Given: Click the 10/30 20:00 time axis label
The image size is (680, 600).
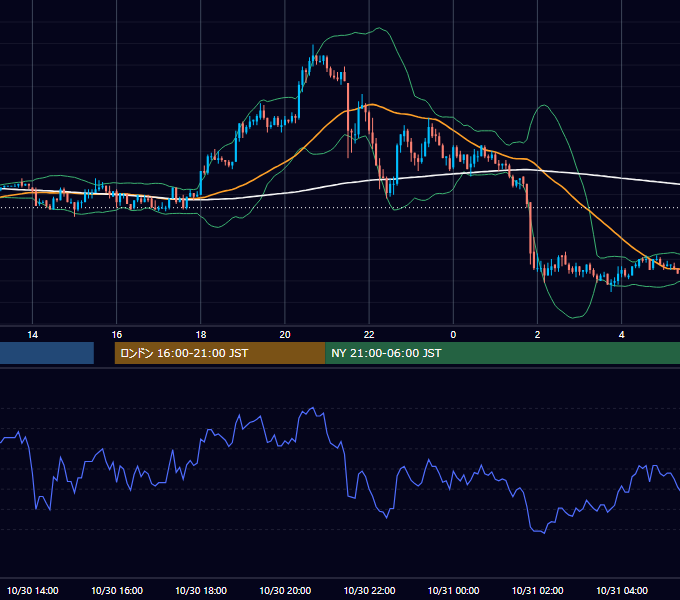Looking at the screenshot, I should point(285,590).
